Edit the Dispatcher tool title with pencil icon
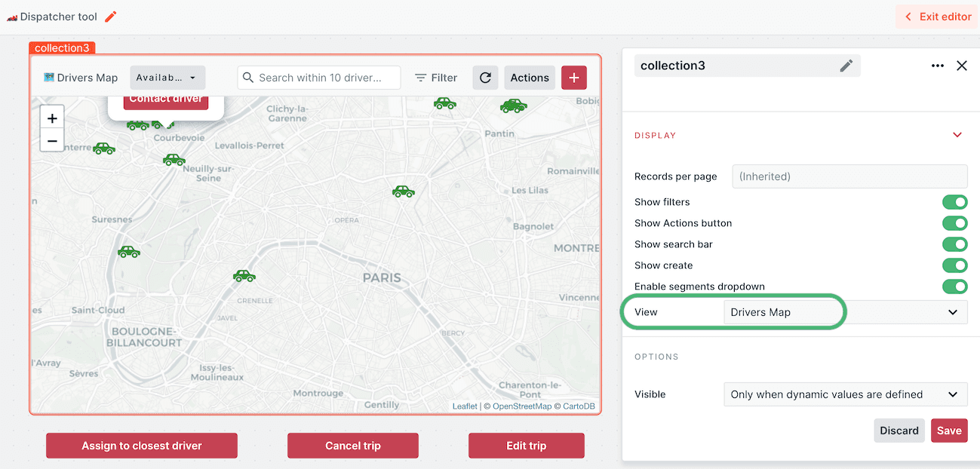The image size is (980, 469). tap(111, 17)
